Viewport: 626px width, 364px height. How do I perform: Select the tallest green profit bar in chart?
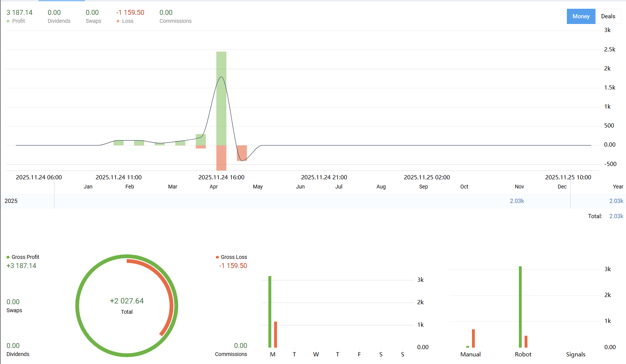[x=221, y=98]
